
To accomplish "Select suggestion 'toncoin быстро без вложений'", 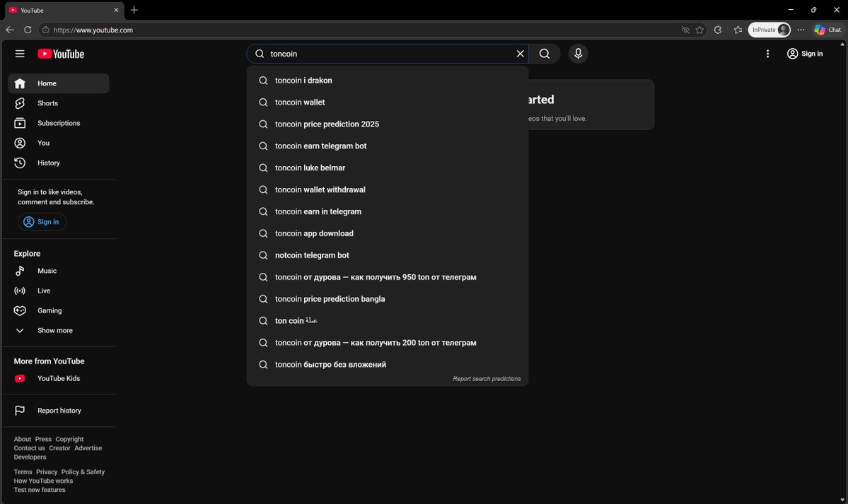I will pyautogui.click(x=388, y=365).
